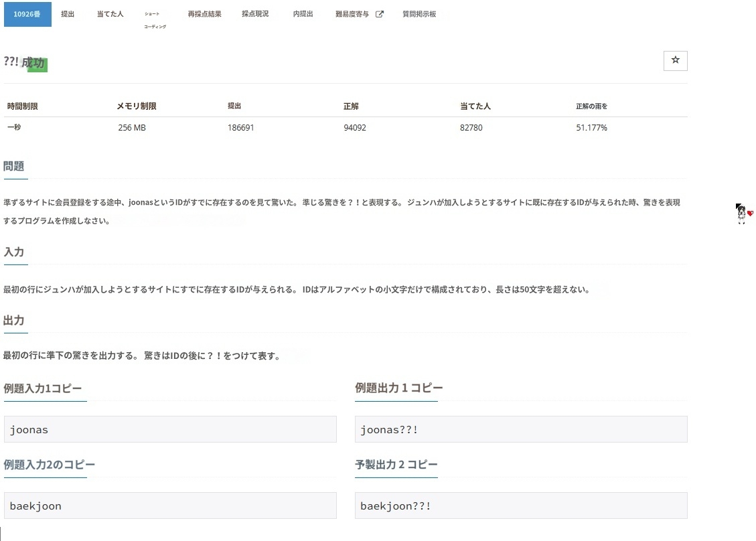This screenshot has height=541, width=756.
Task: Click the output box showing joonas??!
Action: (x=521, y=429)
